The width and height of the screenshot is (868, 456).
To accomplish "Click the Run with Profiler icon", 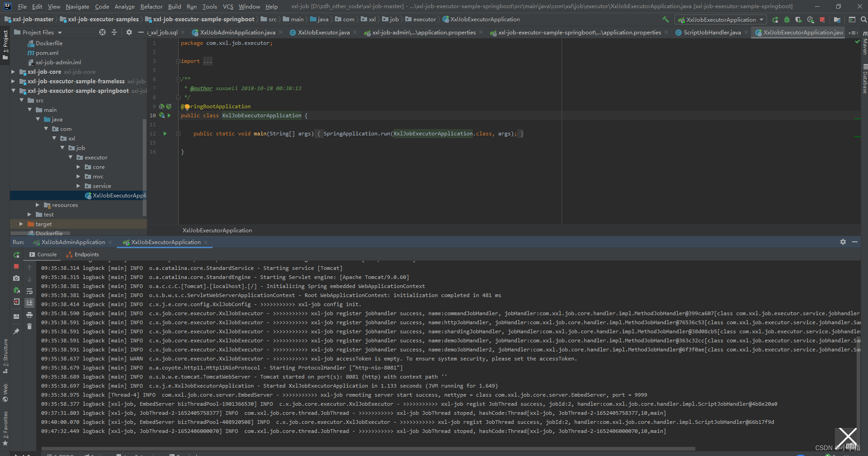I will (x=810, y=19).
